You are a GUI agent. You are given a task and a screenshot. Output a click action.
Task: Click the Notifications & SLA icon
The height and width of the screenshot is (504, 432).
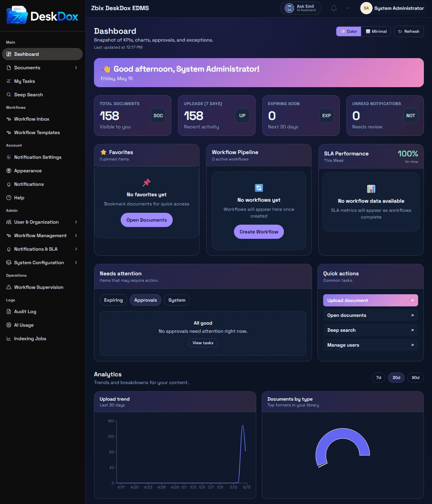coord(9,249)
